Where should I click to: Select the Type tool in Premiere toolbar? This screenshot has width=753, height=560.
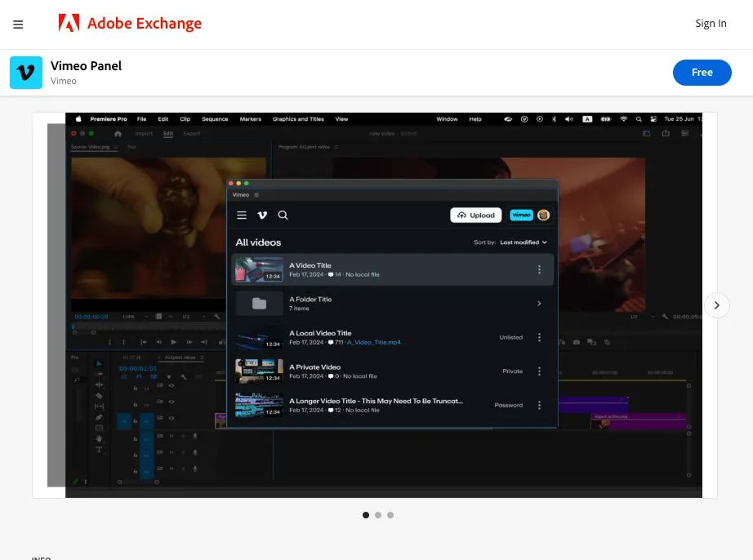[99, 450]
